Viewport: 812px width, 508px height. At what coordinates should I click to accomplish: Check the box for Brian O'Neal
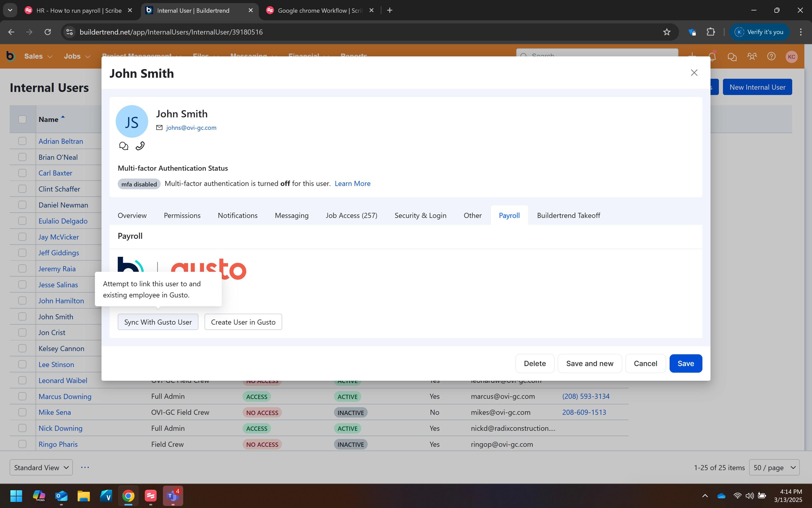[x=22, y=157]
